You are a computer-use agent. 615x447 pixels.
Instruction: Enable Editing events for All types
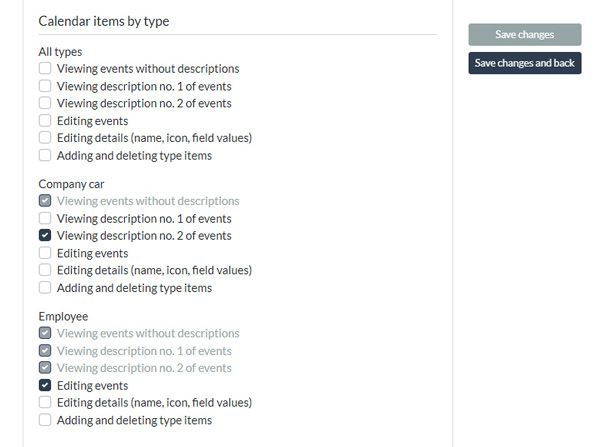[45, 121]
